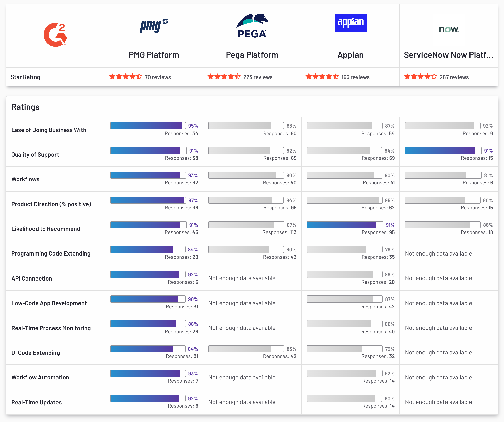Click Appian API Connection 88% bar
504x422 pixels.
344,274
